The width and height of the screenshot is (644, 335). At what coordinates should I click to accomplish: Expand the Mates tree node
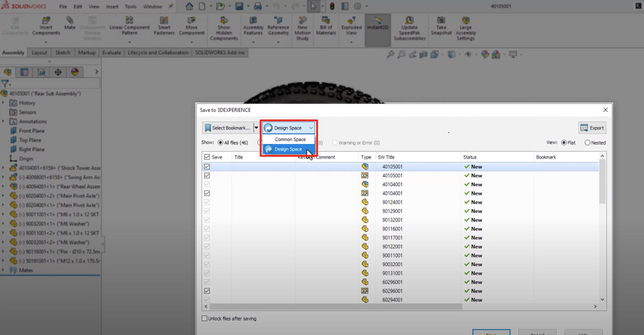(x=3, y=270)
